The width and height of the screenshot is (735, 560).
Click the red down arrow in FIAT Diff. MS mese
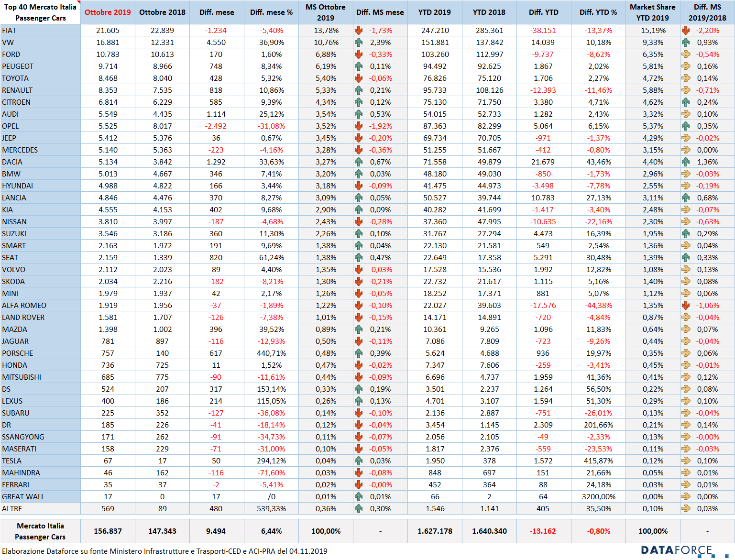click(x=359, y=30)
